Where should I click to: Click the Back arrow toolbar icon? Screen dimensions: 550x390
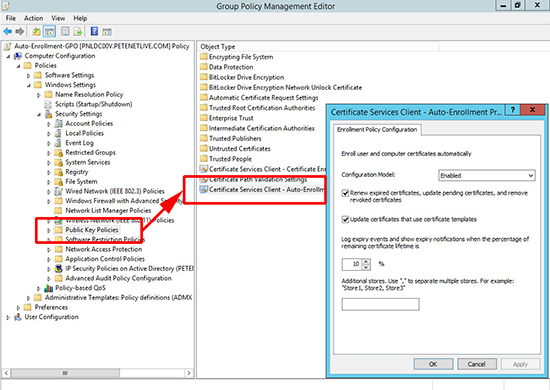pyautogui.click(x=7, y=32)
